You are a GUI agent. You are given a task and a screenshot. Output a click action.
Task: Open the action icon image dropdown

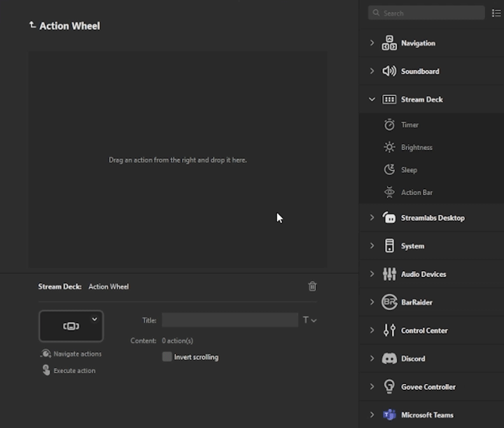(94, 319)
